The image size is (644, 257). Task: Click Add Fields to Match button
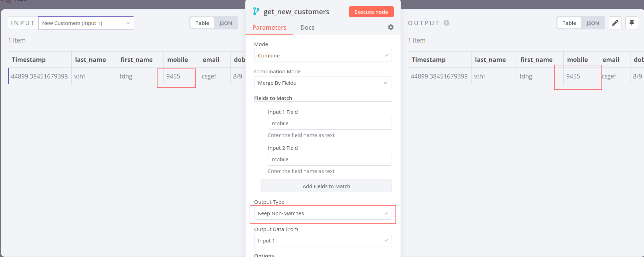coord(327,186)
